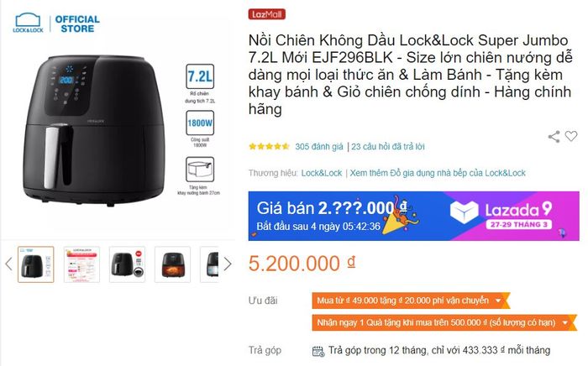The height and width of the screenshot is (366, 588).
Task: Click the LazMall badge
Action: click(x=266, y=14)
